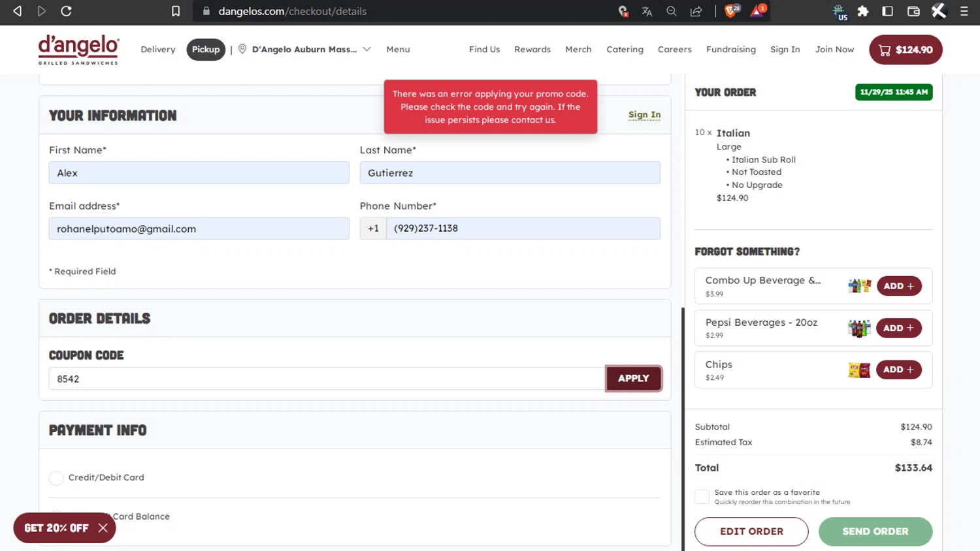
Task: Focus the Last Name field
Action: (x=510, y=173)
